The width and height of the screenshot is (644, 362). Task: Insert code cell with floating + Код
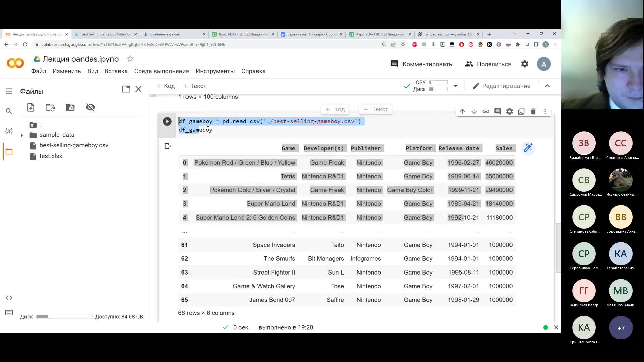tap(335, 109)
